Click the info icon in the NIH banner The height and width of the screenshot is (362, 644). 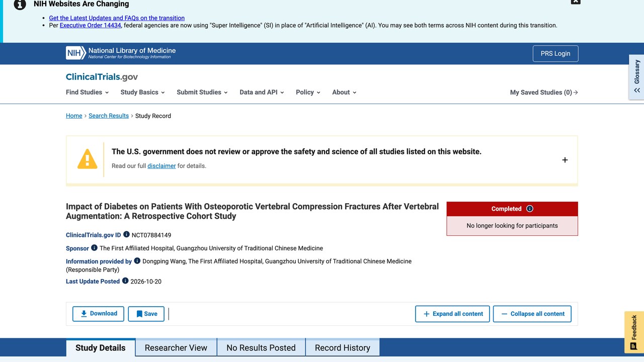(20, 5)
